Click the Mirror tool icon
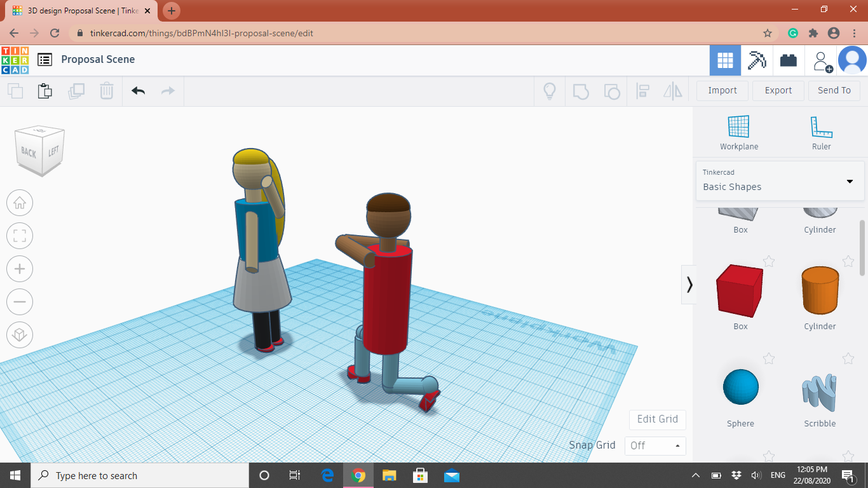868x488 pixels. click(x=672, y=91)
